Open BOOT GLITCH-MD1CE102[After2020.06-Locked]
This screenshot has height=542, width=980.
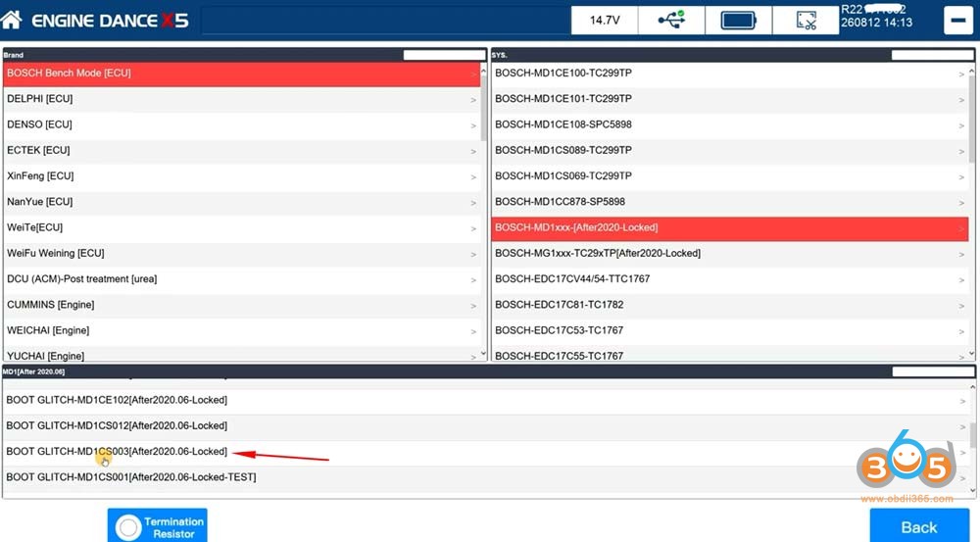486,401
